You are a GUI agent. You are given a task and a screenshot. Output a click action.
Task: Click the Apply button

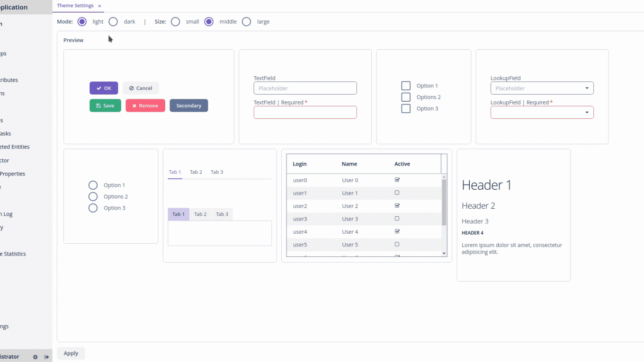click(71, 353)
